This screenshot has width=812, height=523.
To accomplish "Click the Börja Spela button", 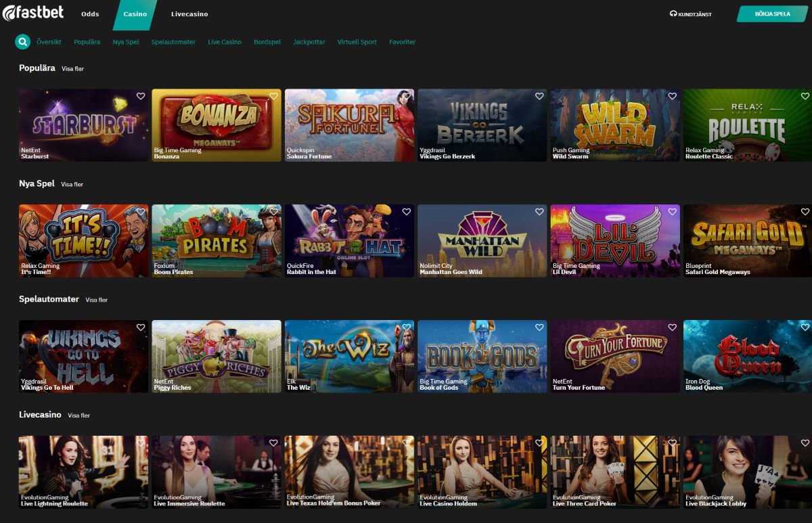I will tap(772, 14).
